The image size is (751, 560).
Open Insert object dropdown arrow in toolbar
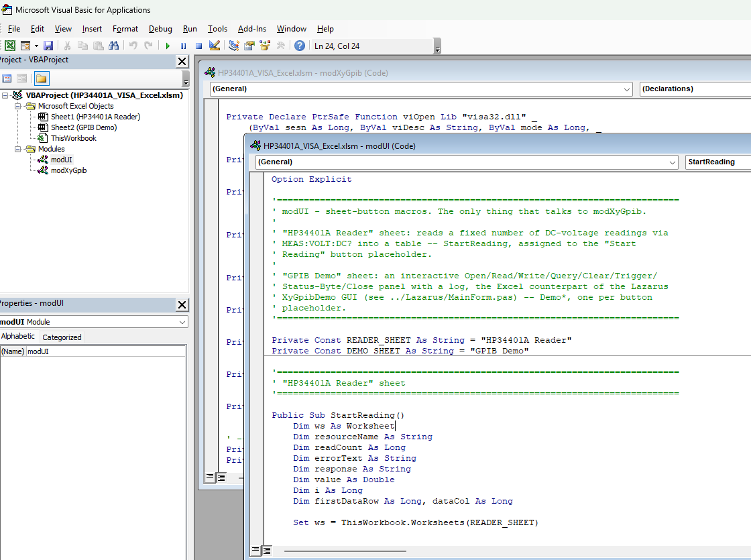coord(36,46)
